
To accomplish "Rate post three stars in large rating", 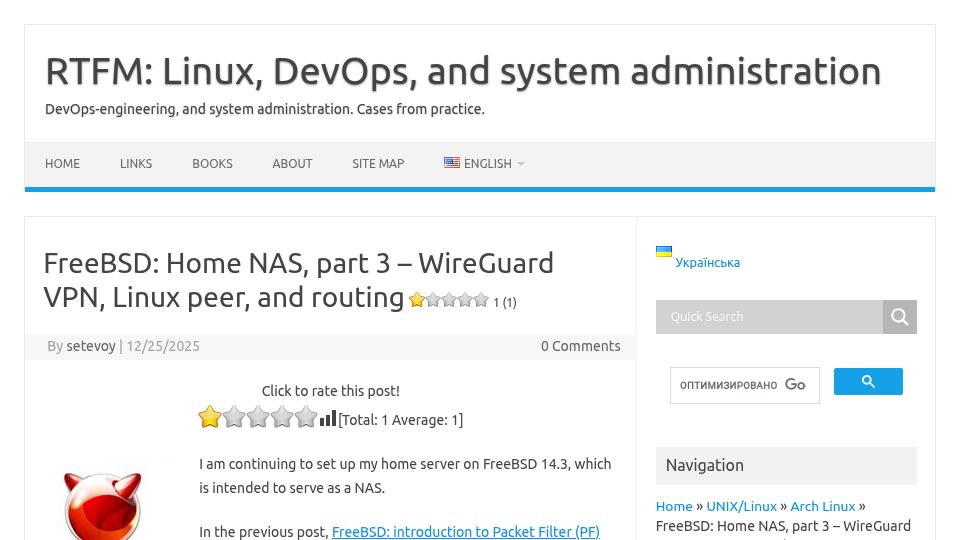I will (x=258, y=417).
